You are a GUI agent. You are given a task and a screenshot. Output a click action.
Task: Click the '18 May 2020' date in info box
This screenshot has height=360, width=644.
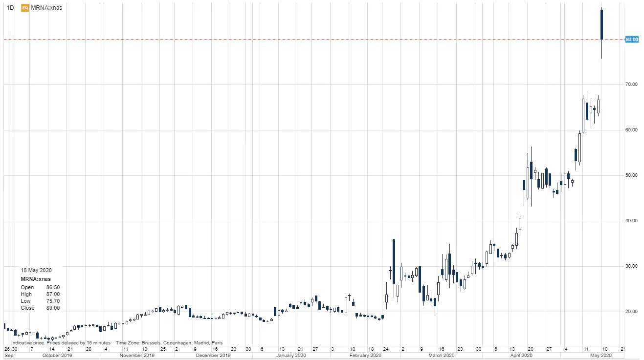tap(36, 270)
